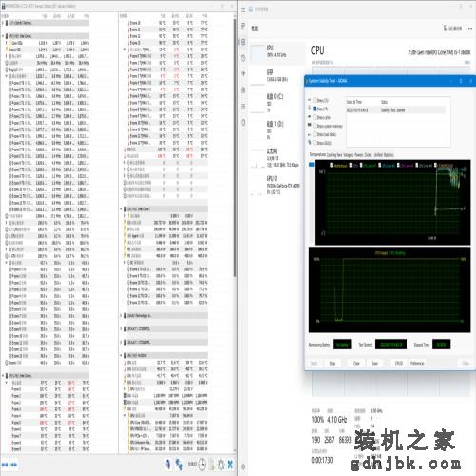Click Clear button in AIDA64
Viewport: 476px width, 476px height.
(x=356, y=363)
